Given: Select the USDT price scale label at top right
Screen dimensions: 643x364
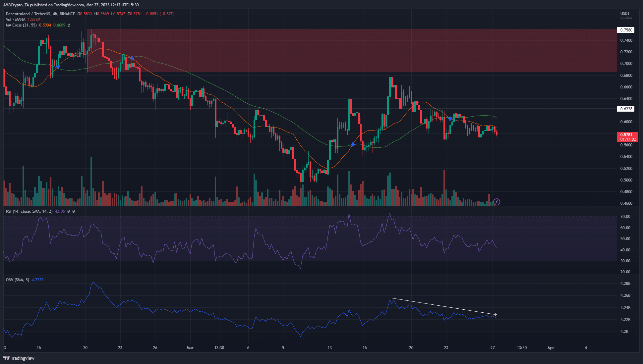Looking at the screenshot, I should click(624, 13).
